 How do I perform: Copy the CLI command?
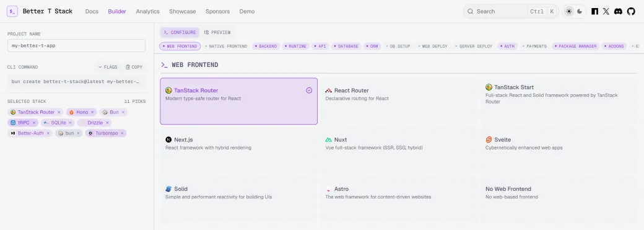point(134,67)
